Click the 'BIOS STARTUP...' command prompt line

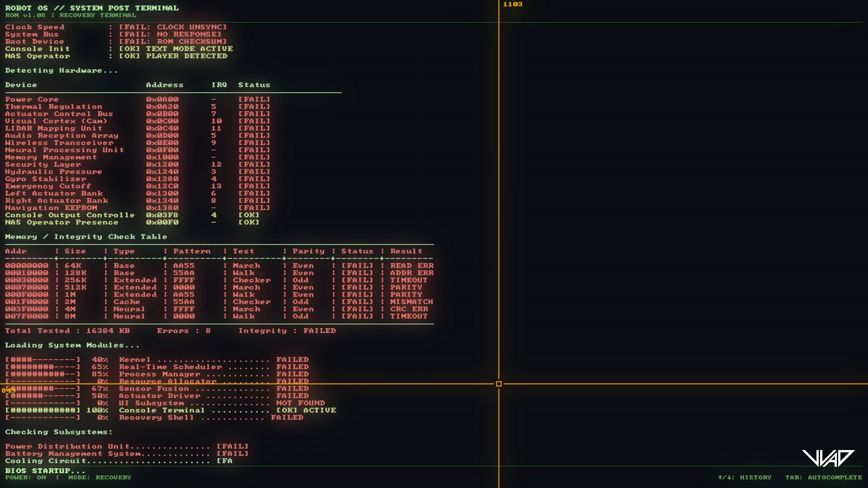coord(45,471)
